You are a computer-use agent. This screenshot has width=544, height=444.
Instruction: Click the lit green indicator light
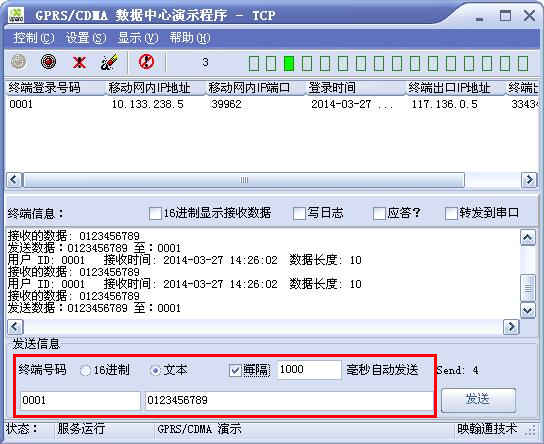pos(289,63)
